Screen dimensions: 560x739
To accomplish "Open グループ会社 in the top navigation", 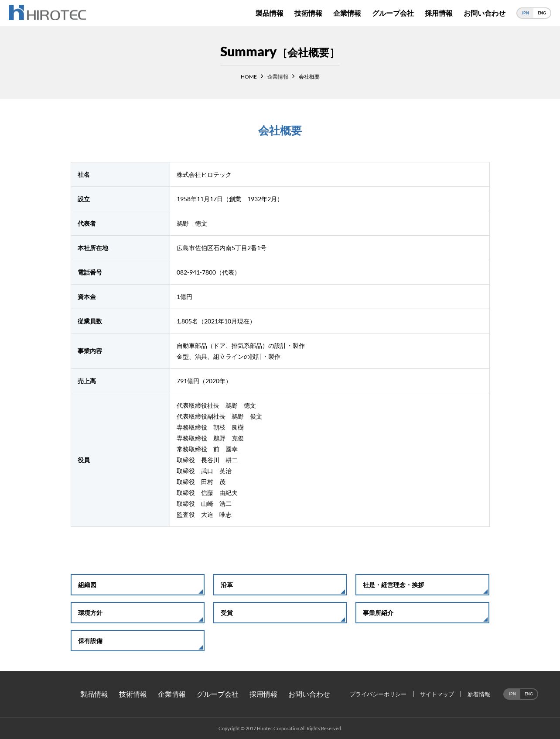I will click(x=393, y=14).
